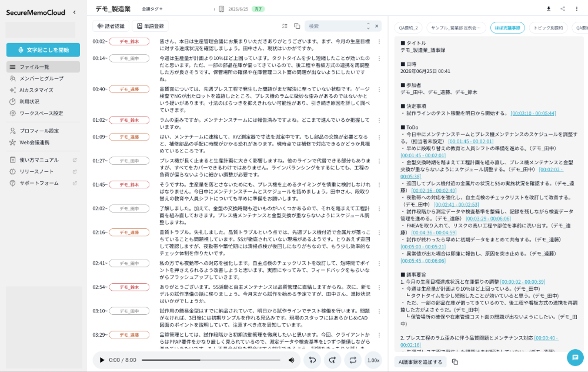Screen dimensions: 588x372
Task: Open the three-dot menu for the 01:02 row
Action: click(x=379, y=120)
